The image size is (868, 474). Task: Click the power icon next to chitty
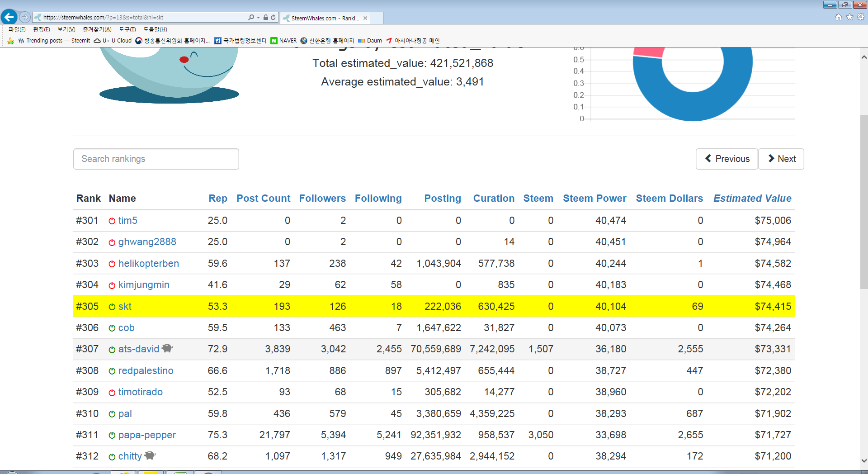pos(112,457)
